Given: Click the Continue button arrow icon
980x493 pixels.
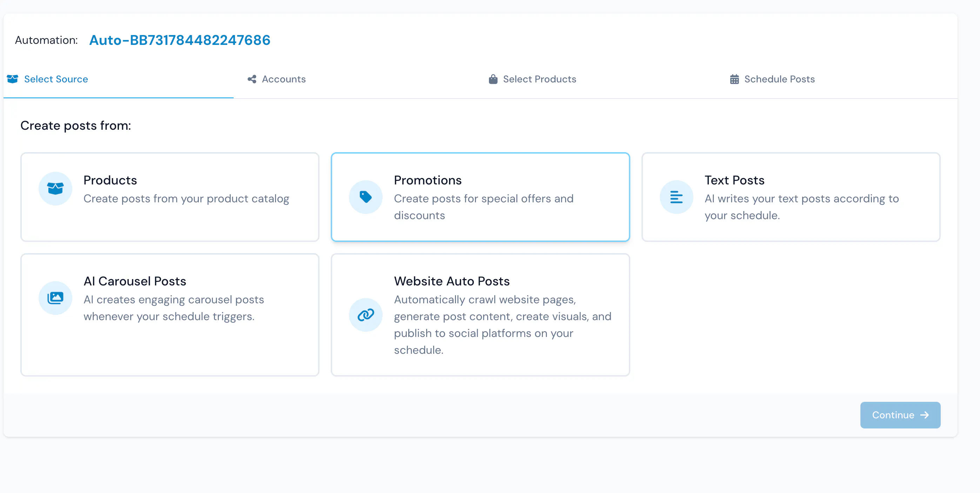Looking at the screenshot, I should point(925,415).
